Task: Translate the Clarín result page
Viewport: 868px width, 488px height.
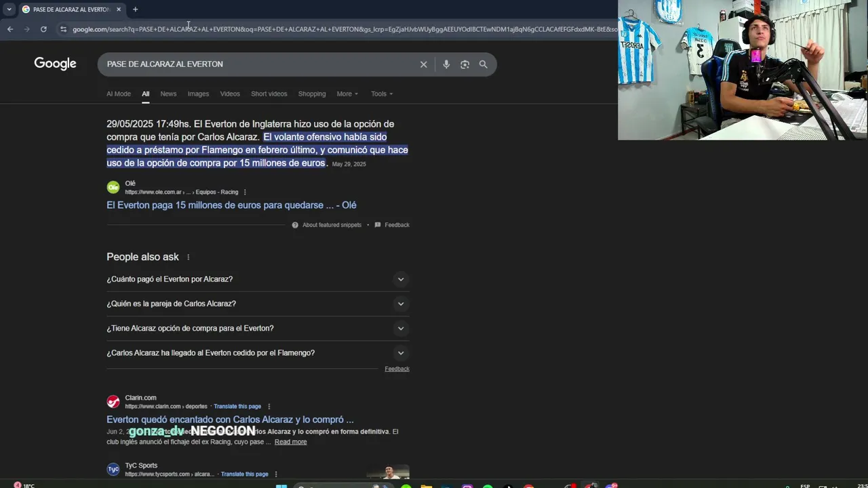Action: [x=237, y=407]
